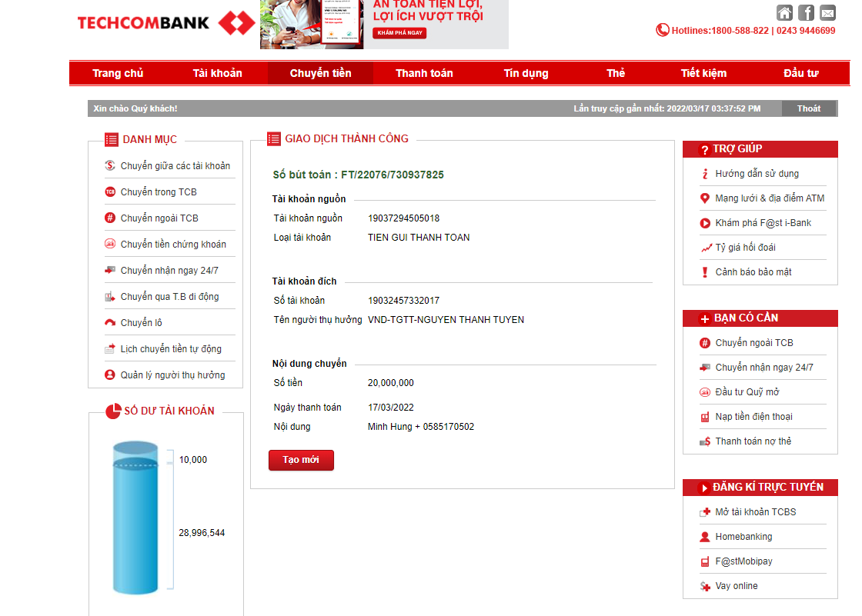
Task: Open Quản lý người thụ hưởng link
Action: 172,375
